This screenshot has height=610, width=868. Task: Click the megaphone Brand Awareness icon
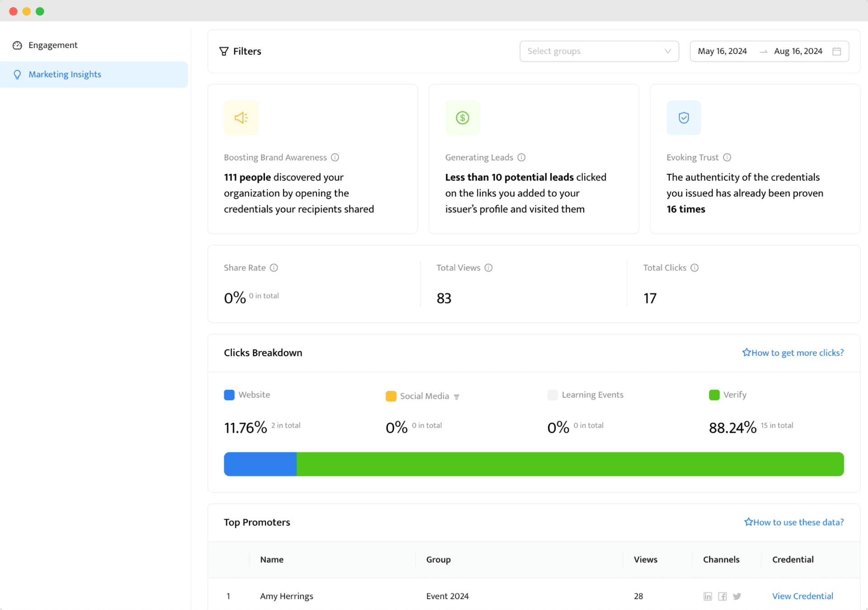[241, 118]
